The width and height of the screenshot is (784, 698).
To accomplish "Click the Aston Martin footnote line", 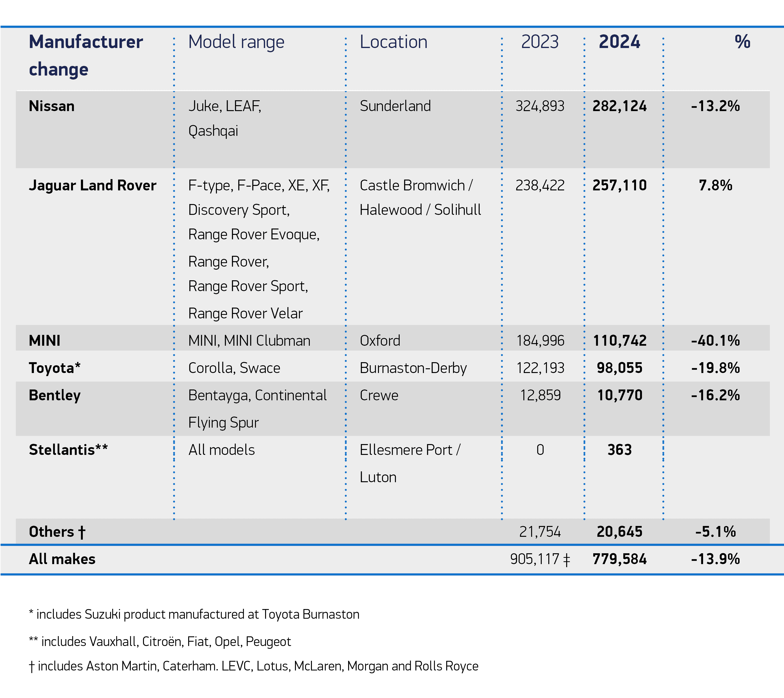I will (x=254, y=666).
